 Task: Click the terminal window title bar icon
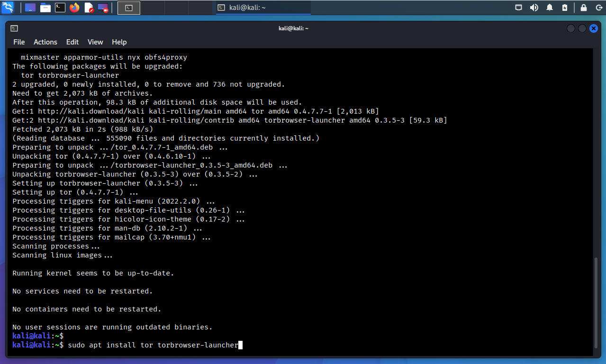point(14,28)
